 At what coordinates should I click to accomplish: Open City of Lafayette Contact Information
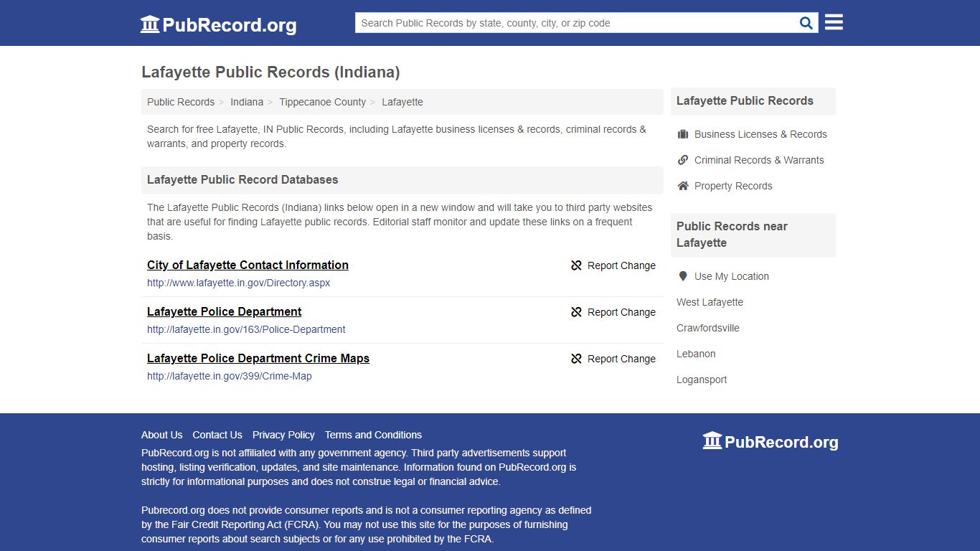(248, 265)
